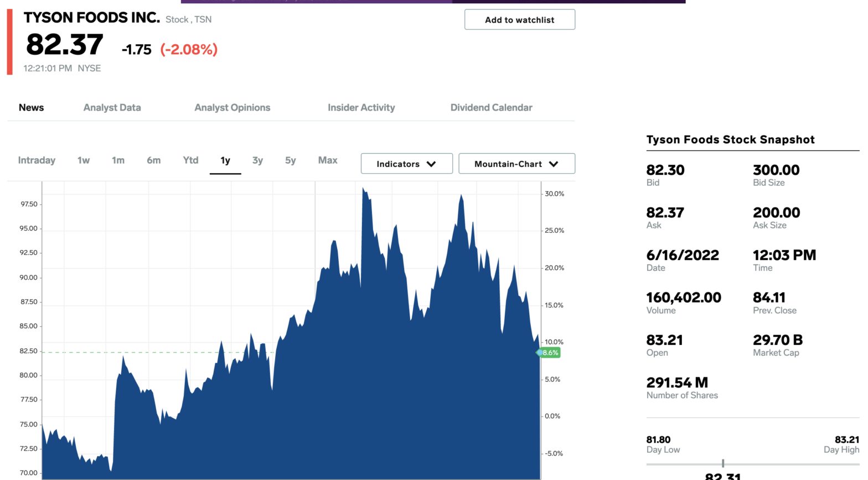This screenshot has width=868, height=480.
Task: Click the 83.21 Day High value
Action: [x=847, y=440]
